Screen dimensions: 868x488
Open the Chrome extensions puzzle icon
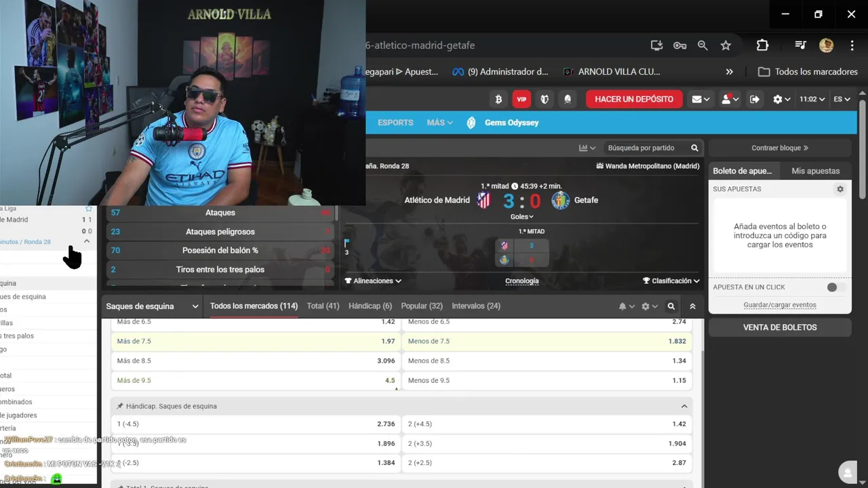click(x=762, y=45)
